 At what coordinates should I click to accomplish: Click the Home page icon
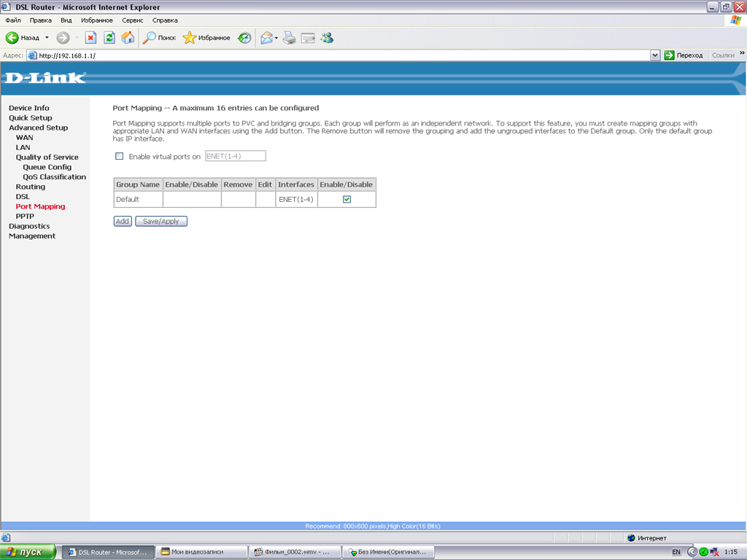click(128, 38)
